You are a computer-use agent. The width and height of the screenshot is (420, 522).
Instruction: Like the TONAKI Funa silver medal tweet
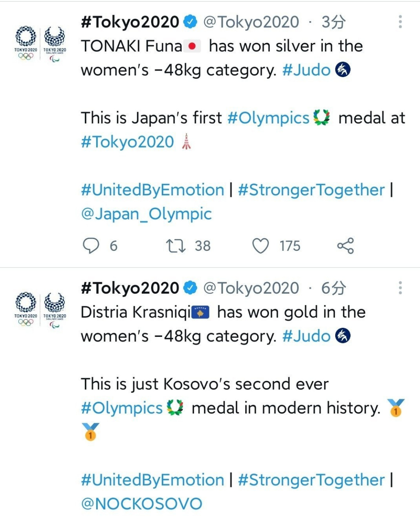coord(261,246)
